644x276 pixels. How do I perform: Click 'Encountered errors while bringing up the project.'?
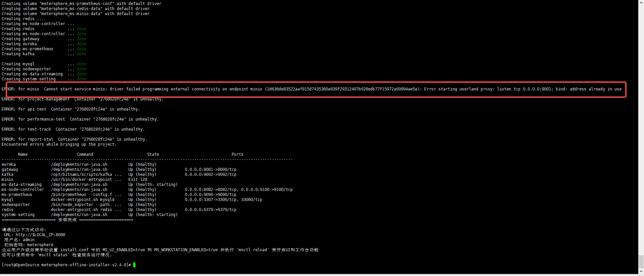[59, 144]
